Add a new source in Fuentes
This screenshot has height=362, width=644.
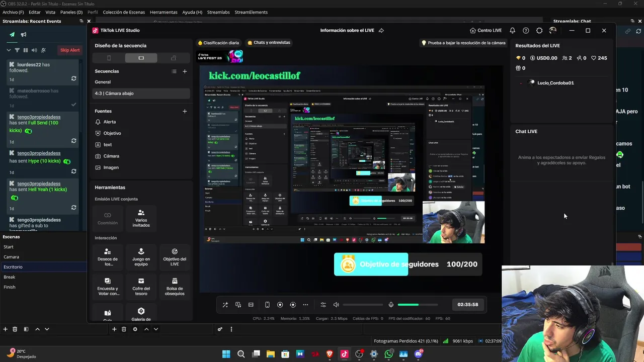point(185,111)
